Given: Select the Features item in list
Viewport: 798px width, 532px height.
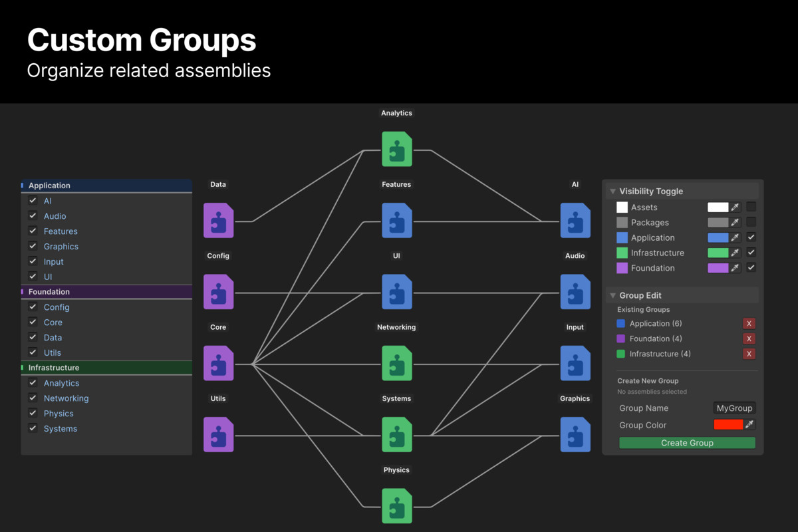Looking at the screenshot, I should click(x=61, y=231).
